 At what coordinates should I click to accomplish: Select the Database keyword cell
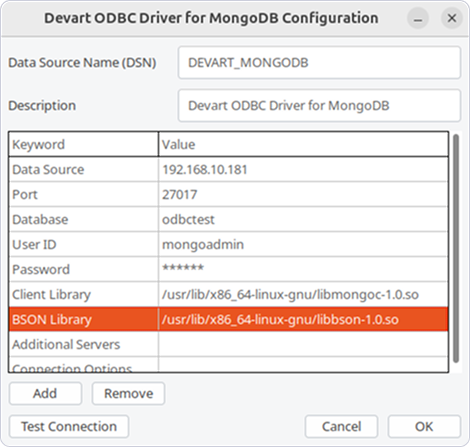tap(84, 220)
